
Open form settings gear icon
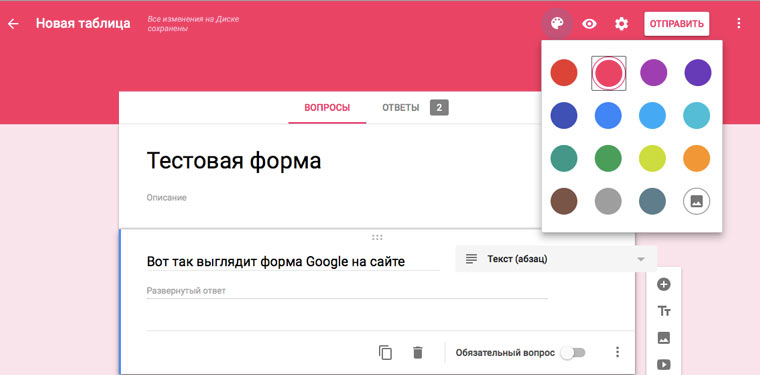tap(621, 24)
